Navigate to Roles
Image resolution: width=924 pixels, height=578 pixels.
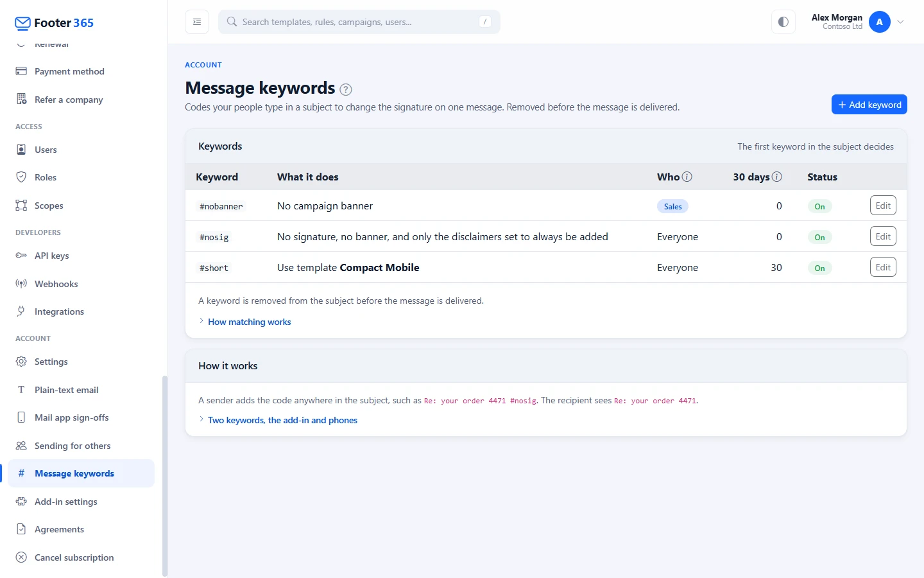[x=81, y=177]
